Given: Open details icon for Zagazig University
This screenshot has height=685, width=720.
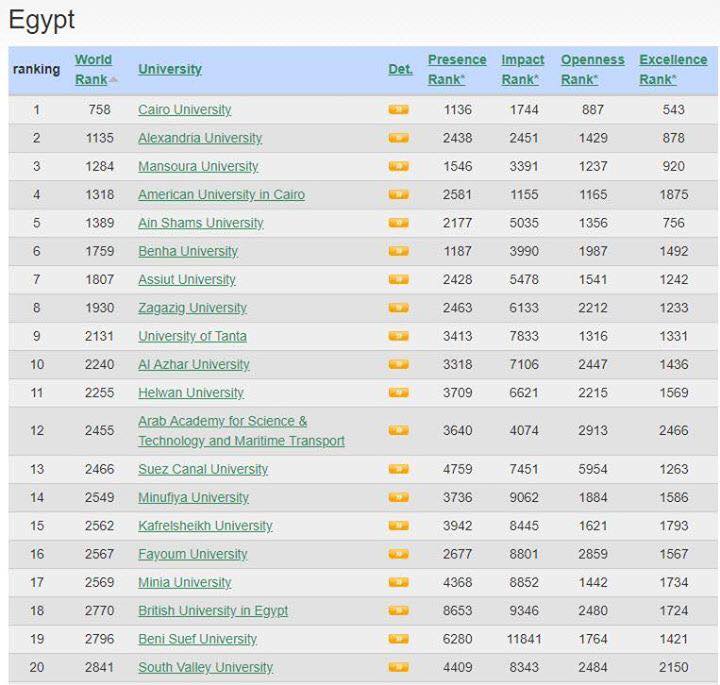Looking at the screenshot, I should (x=398, y=308).
